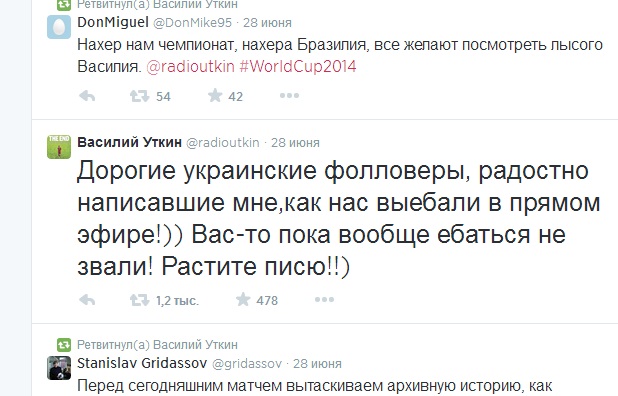Open DonMiguel's profile name
The image size is (618, 396).
coord(113,22)
